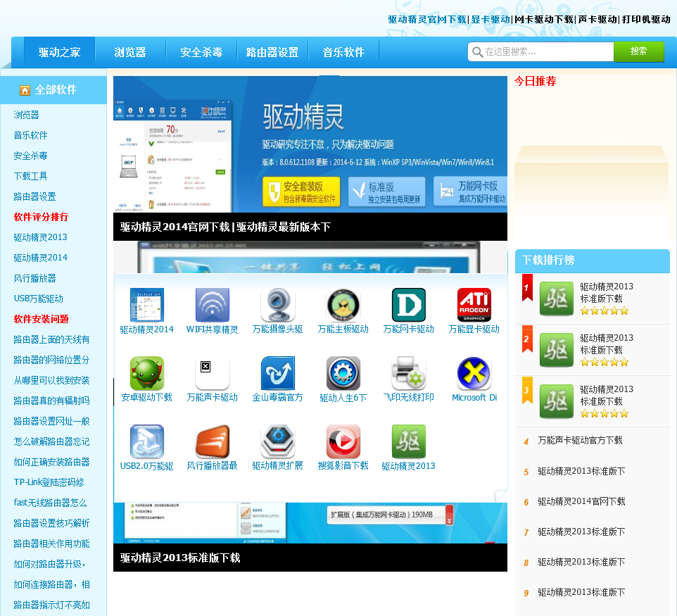677x616 pixels.
Task: Open the 驱动之家 navigation tab
Action: coord(60,52)
